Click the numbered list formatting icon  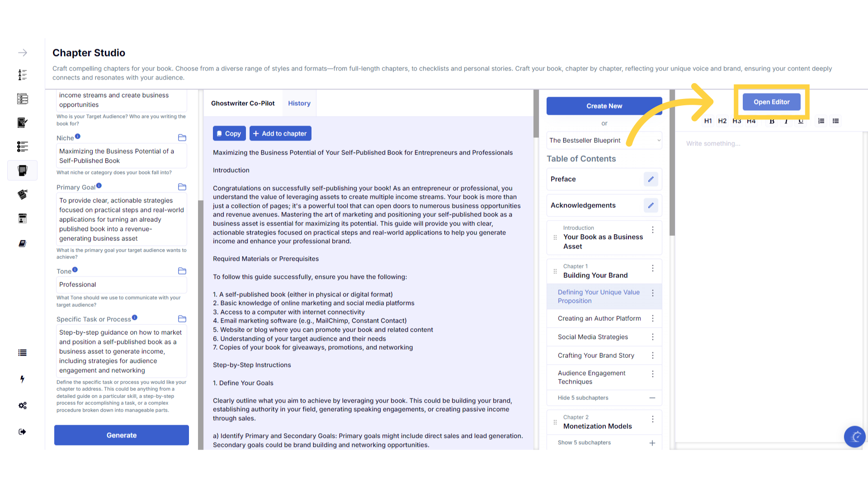pyautogui.click(x=821, y=121)
